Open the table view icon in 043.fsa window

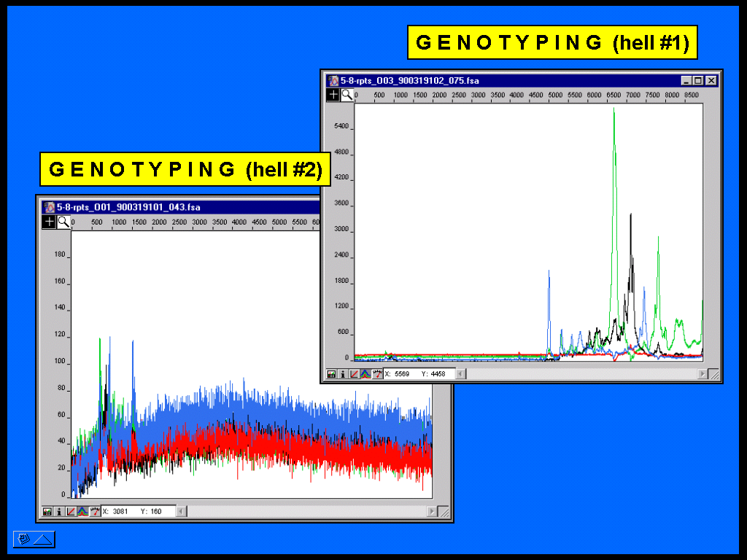(x=47, y=512)
